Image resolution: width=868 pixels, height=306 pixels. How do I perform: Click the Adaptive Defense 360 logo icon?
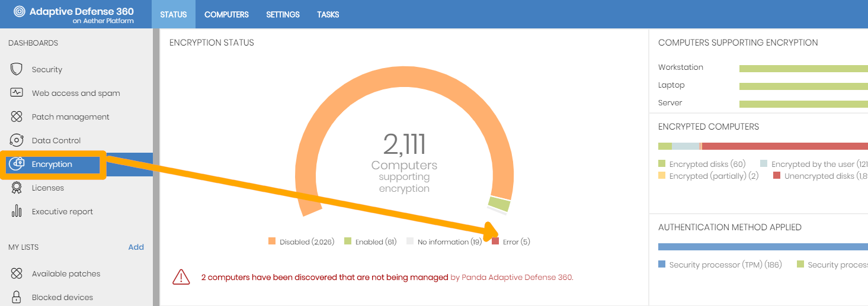pyautogui.click(x=20, y=11)
